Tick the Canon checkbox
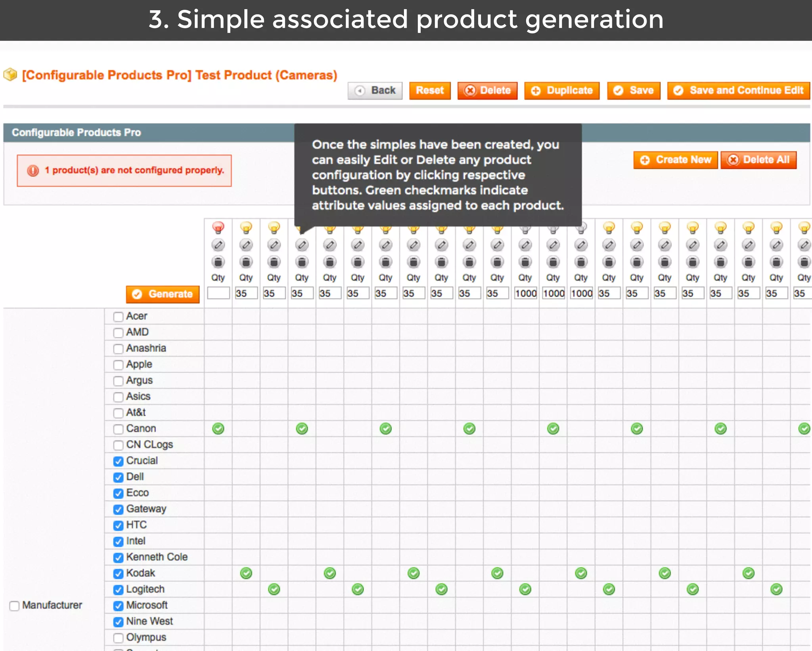The width and height of the screenshot is (812, 651). [118, 429]
